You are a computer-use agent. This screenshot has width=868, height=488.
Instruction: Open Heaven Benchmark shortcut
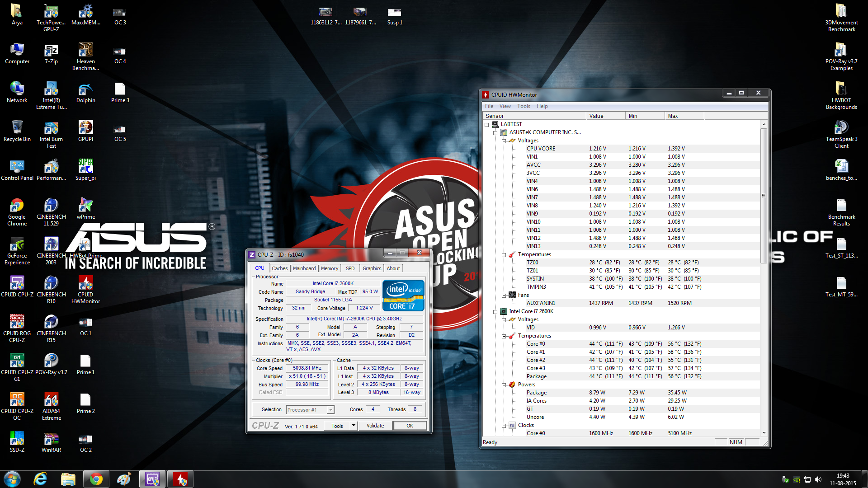tap(85, 56)
